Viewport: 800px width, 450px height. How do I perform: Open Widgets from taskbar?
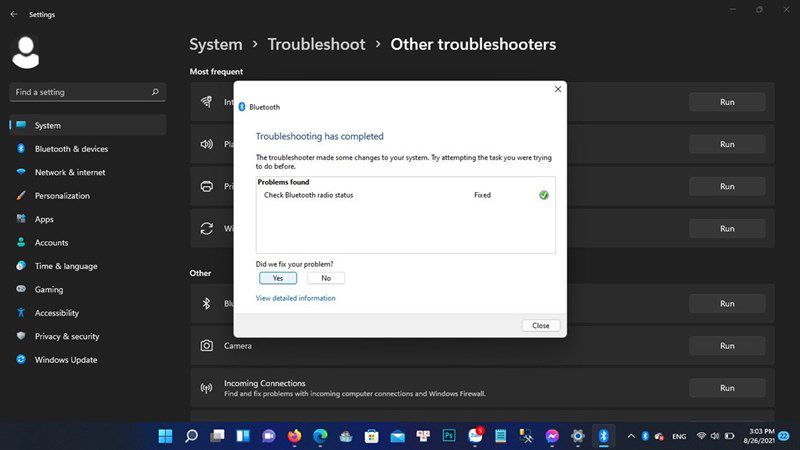point(243,436)
